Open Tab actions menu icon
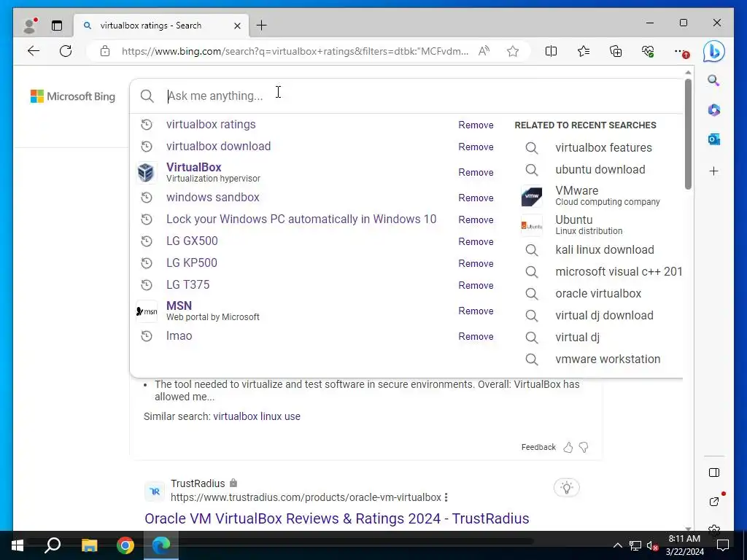 pyautogui.click(x=57, y=26)
